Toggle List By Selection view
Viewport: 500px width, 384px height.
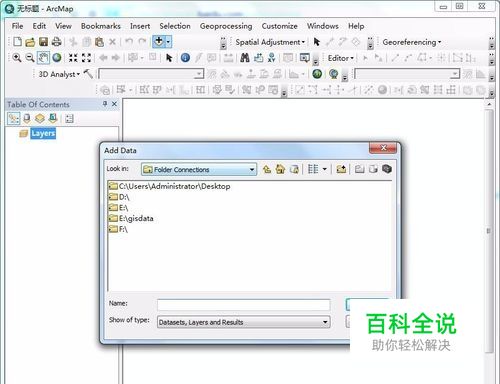pyautogui.click(x=53, y=118)
